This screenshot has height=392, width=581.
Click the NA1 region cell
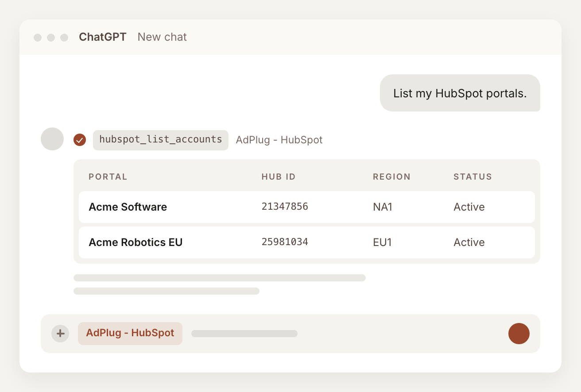(383, 207)
